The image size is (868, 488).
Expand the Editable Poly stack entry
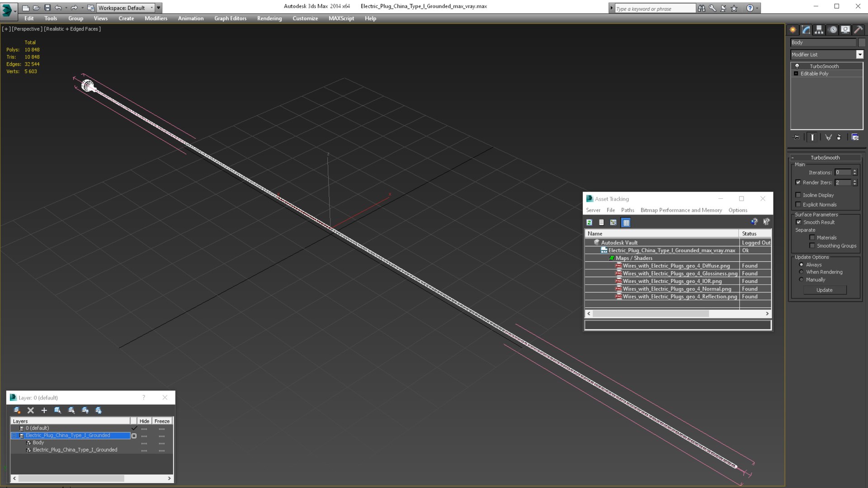tap(796, 74)
